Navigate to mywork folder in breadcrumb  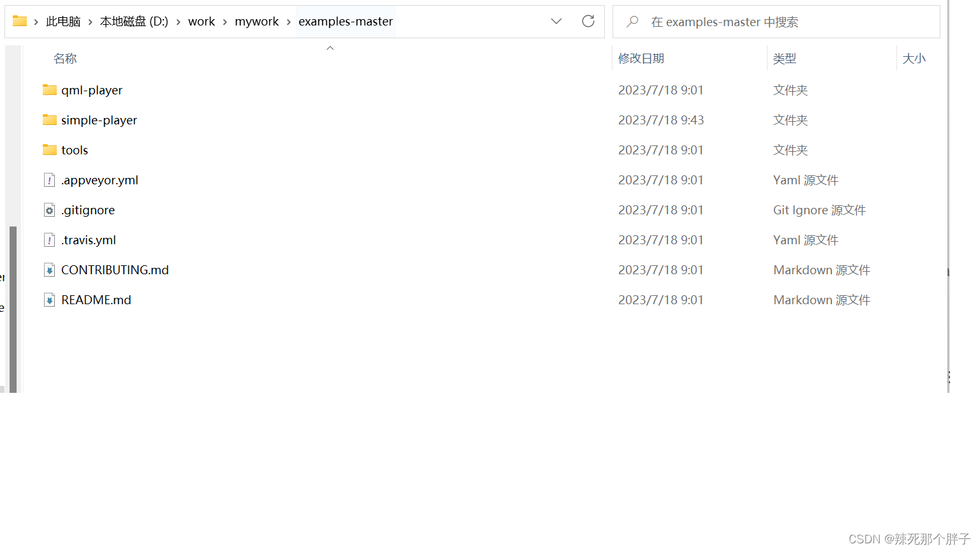click(x=256, y=22)
